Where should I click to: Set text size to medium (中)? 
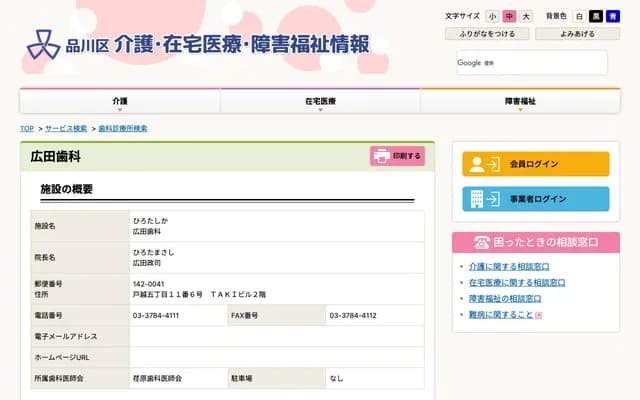click(509, 17)
